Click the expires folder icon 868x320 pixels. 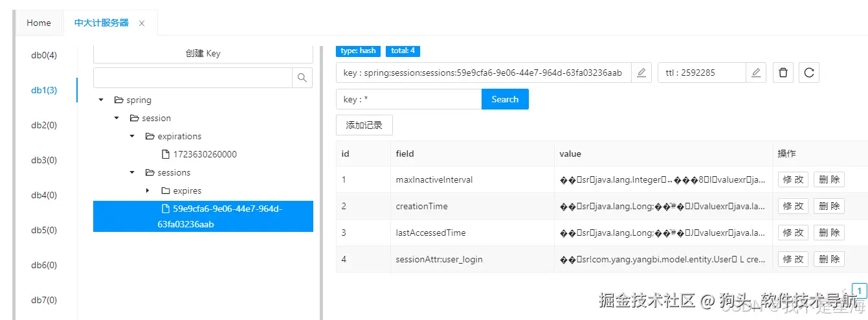pyautogui.click(x=166, y=191)
